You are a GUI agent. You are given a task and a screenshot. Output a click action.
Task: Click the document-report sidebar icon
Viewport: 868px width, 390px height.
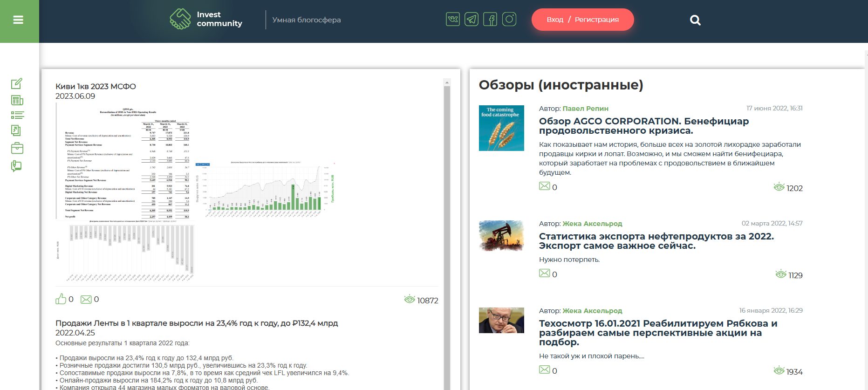point(16,130)
